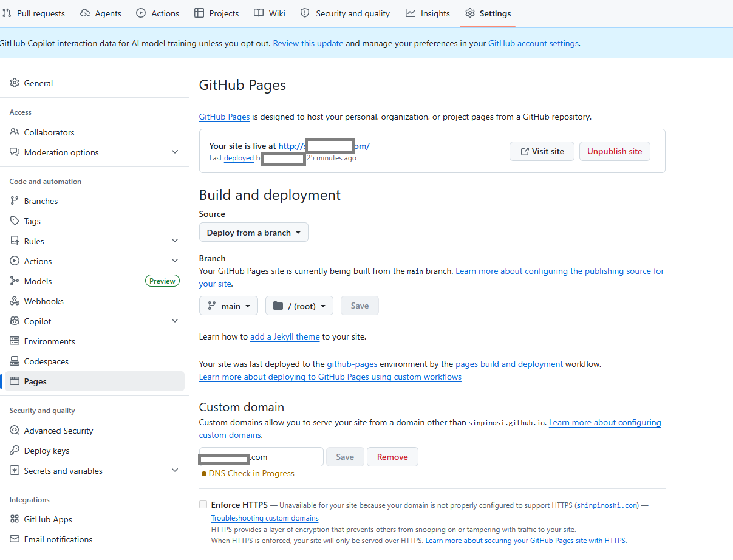Click the Insights graph icon

[x=411, y=13]
